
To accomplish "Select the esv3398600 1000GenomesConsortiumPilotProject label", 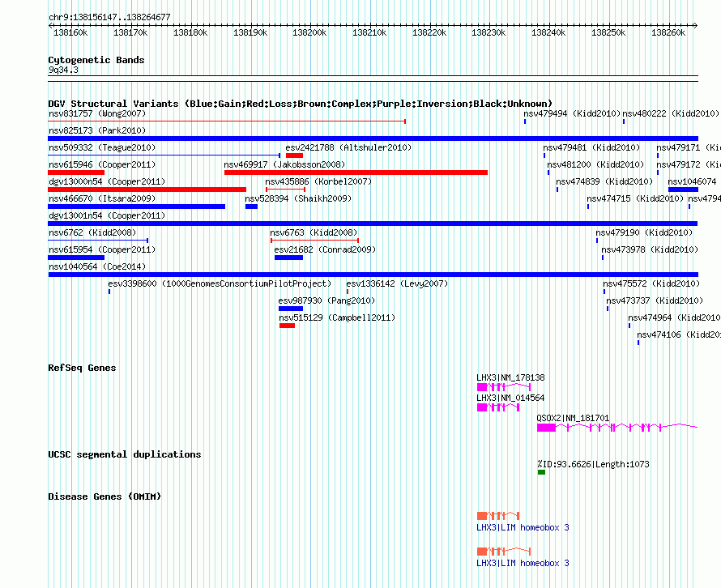I will tap(220, 283).
